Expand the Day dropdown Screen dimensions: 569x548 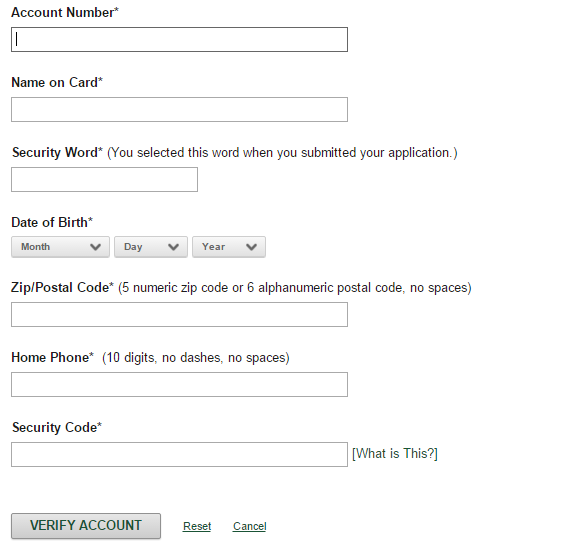coord(151,247)
